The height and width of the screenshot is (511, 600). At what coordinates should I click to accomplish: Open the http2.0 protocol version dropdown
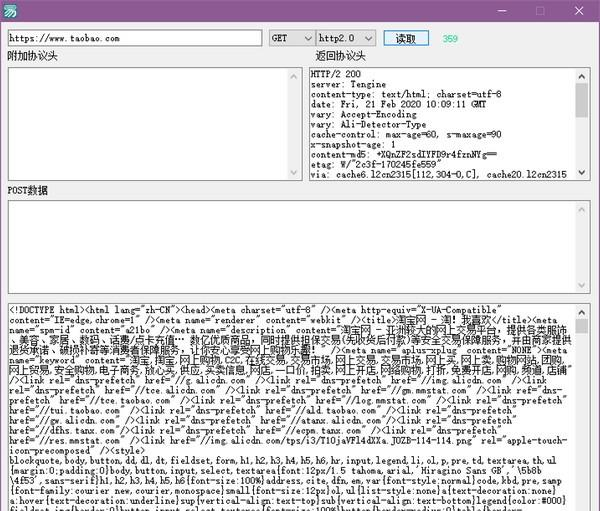[x=346, y=38]
